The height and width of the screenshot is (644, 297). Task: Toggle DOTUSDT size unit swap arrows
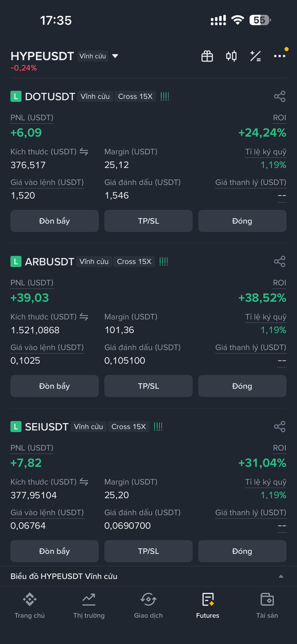coord(84,152)
